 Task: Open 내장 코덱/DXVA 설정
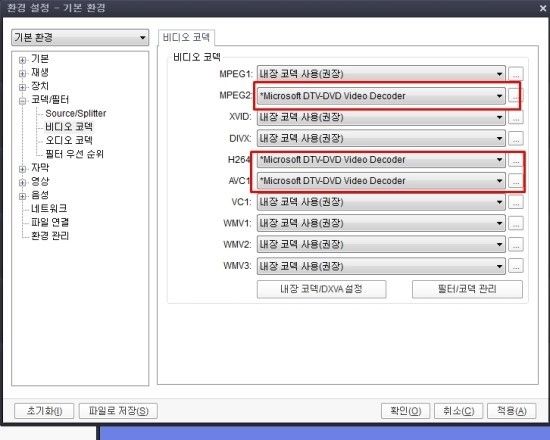click(321, 289)
